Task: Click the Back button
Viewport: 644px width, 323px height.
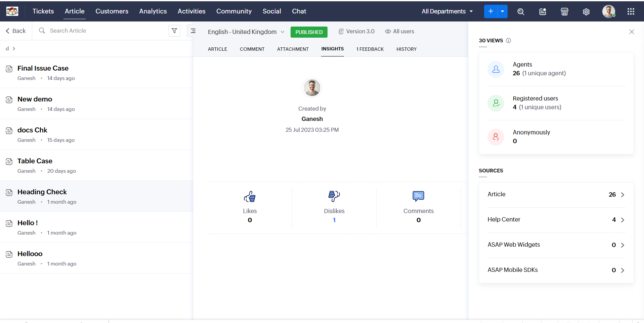Action: (x=16, y=31)
